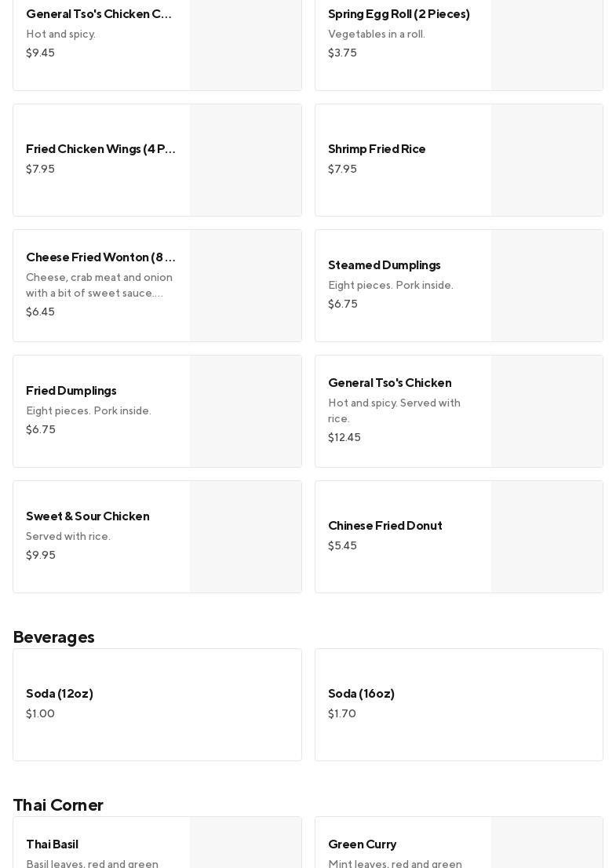The image size is (616, 868).
Task: Click the Chinese Fried Donut image thumbnail
Action: point(547,537)
